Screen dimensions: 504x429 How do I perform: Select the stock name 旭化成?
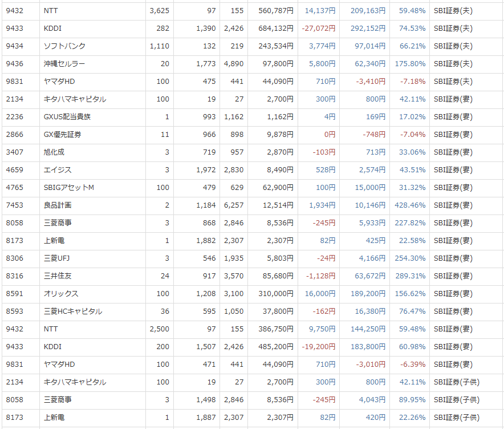tap(54, 152)
